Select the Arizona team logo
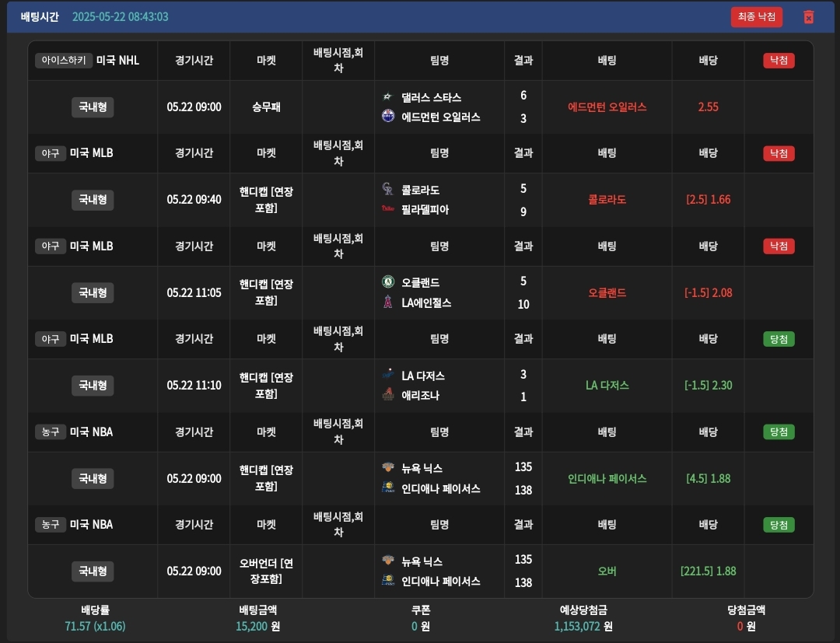 pos(388,395)
